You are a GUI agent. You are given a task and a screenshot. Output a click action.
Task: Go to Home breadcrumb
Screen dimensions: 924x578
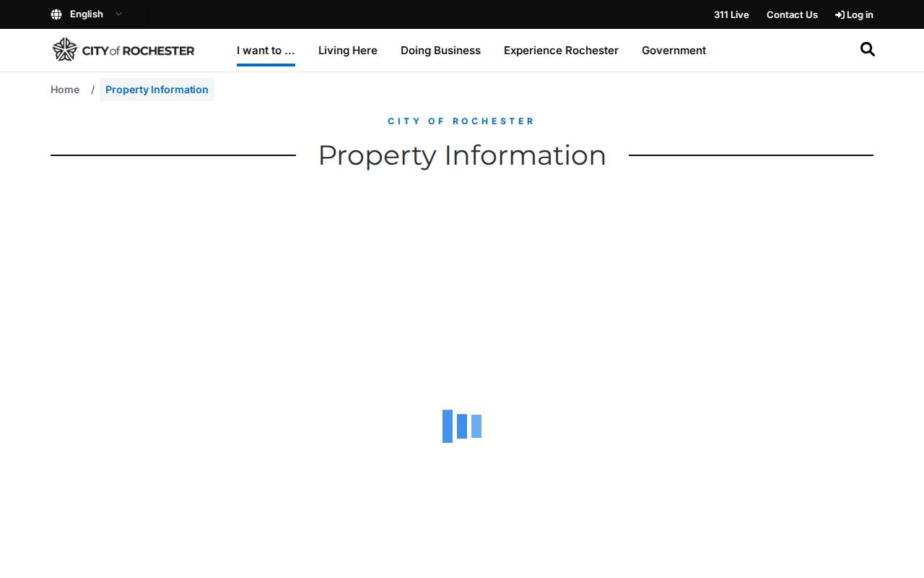[x=65, y=90]
